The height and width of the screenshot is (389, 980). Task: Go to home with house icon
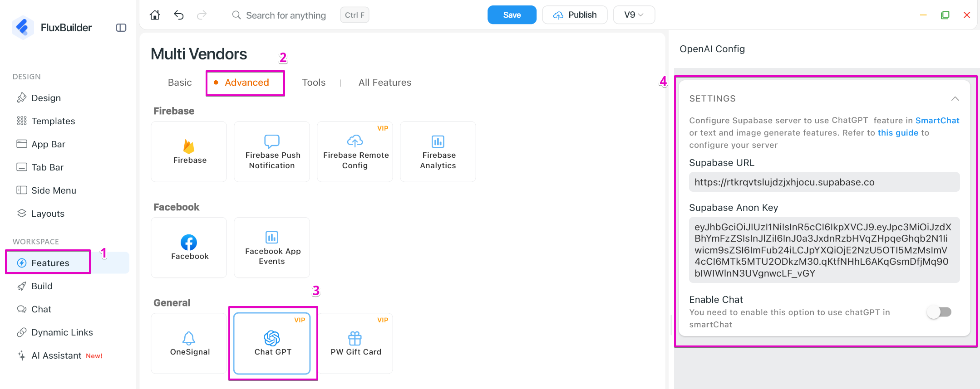click(x=155, y=15)
